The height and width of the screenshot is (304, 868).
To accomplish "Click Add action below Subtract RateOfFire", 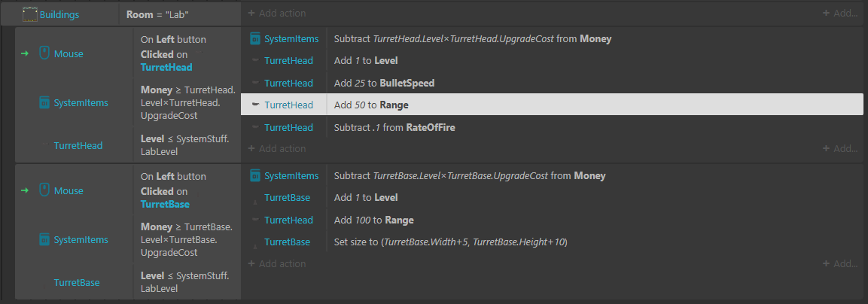I will coord(276,148).
